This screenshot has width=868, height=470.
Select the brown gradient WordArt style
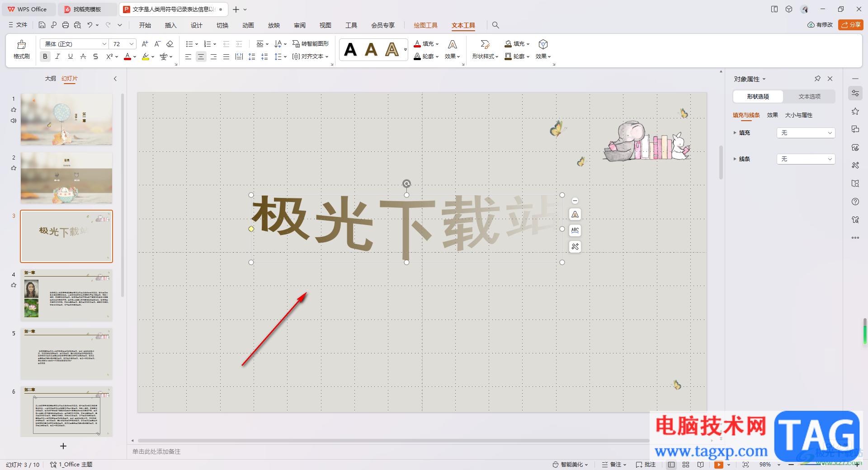click(371, 49)
